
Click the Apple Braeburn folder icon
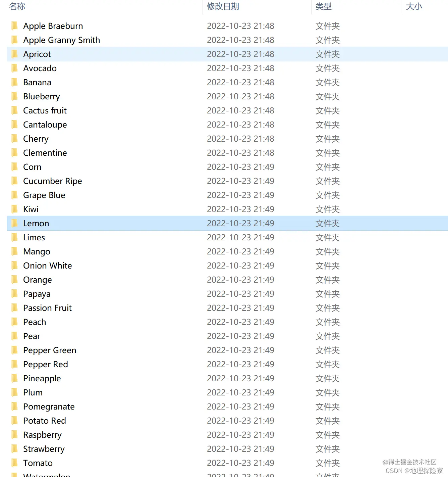click(14, 26)
